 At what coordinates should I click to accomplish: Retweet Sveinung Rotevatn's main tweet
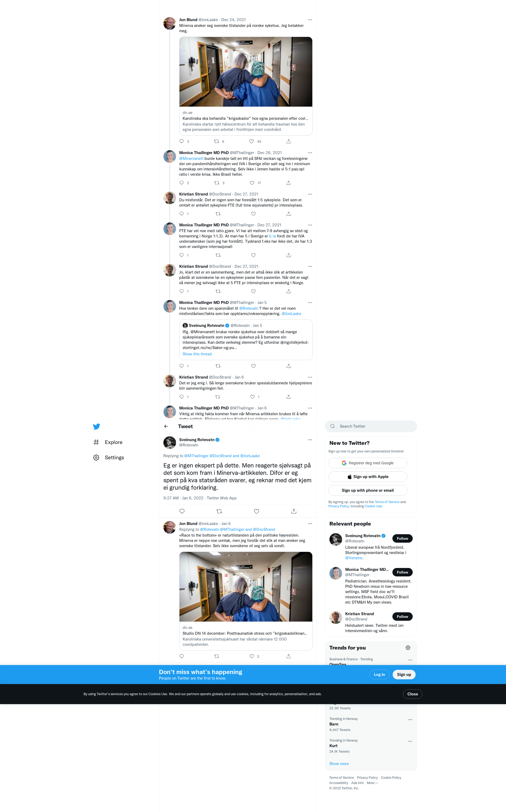point(219,511)
